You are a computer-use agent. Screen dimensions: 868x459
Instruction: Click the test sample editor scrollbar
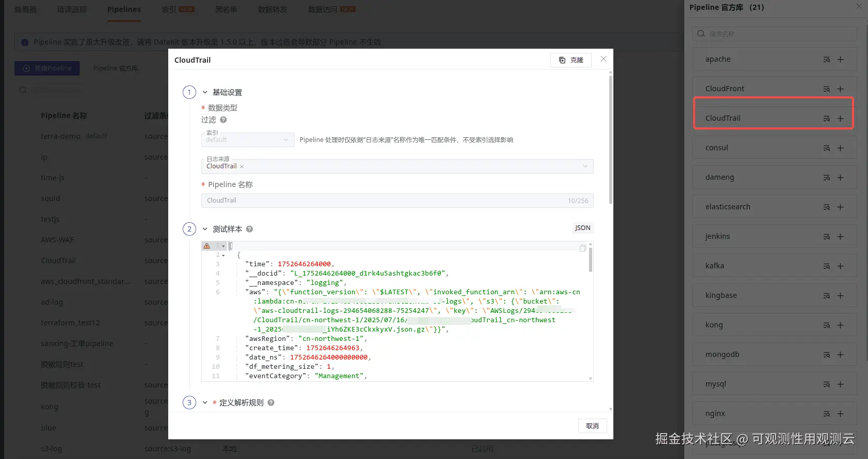591,260
